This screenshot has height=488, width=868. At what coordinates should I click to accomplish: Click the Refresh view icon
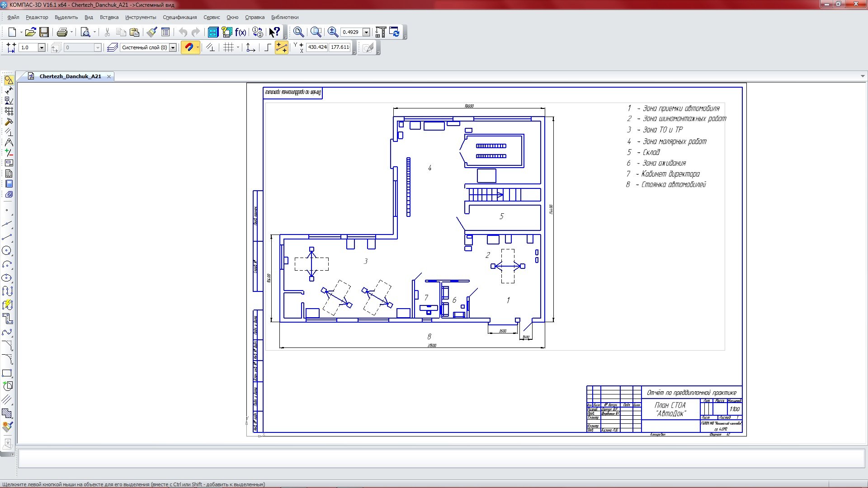tap(394, 32)
